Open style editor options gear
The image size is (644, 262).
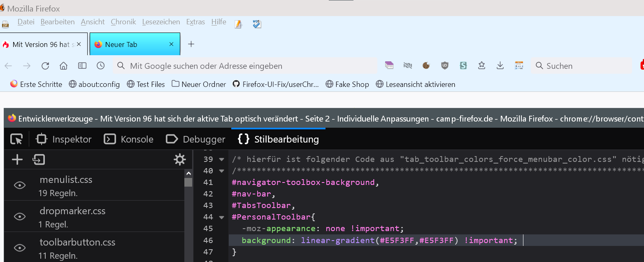pyautogui.click(x=180, y=160)
